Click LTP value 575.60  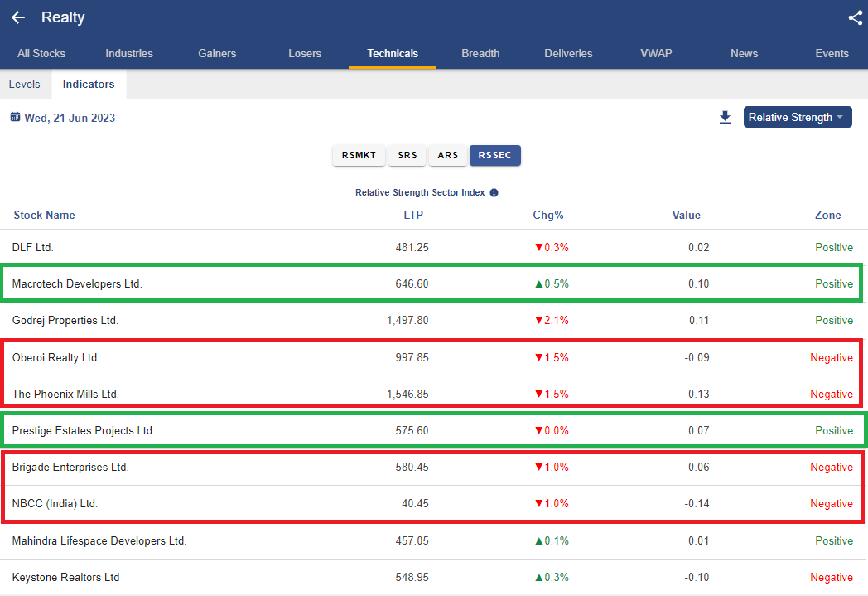pos(412,430)
